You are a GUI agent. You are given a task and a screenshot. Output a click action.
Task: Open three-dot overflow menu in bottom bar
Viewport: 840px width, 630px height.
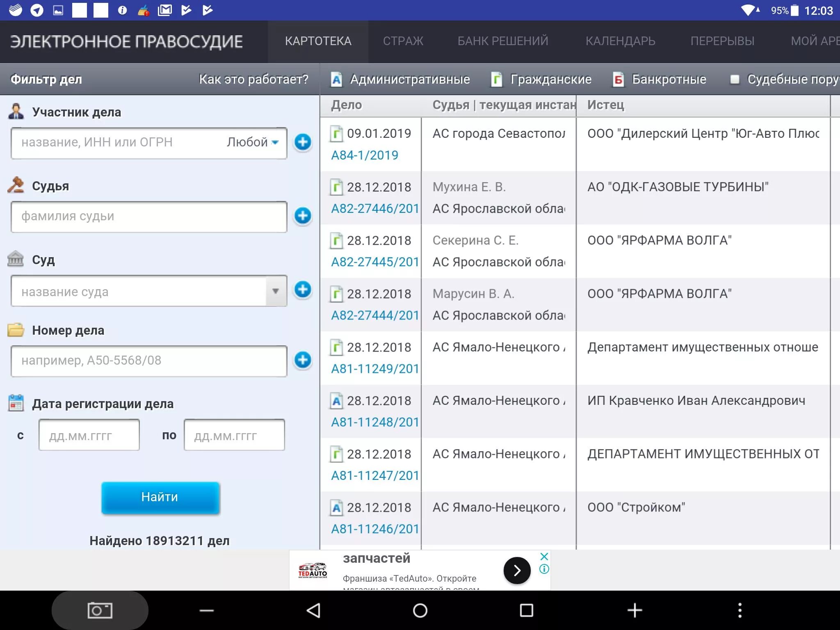pos(740,610)
